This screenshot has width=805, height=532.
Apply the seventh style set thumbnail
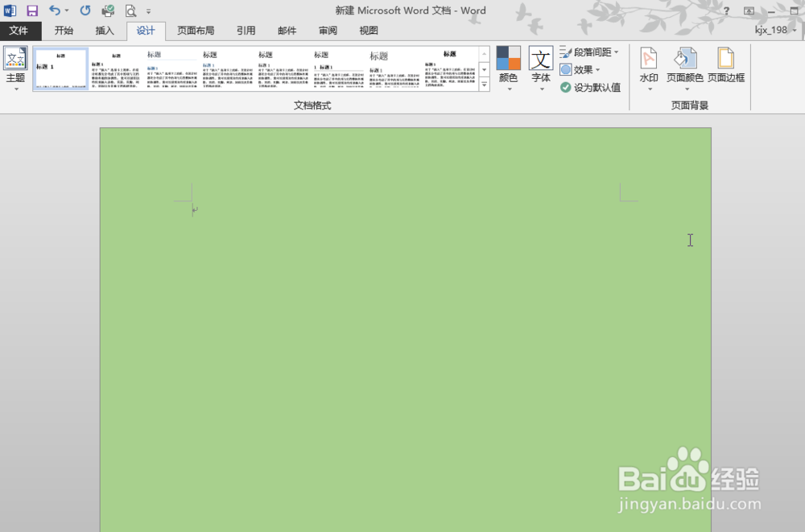394,68
